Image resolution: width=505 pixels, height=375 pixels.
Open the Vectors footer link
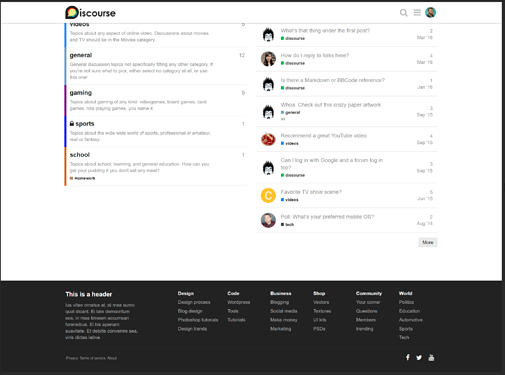tap(321, 302)
